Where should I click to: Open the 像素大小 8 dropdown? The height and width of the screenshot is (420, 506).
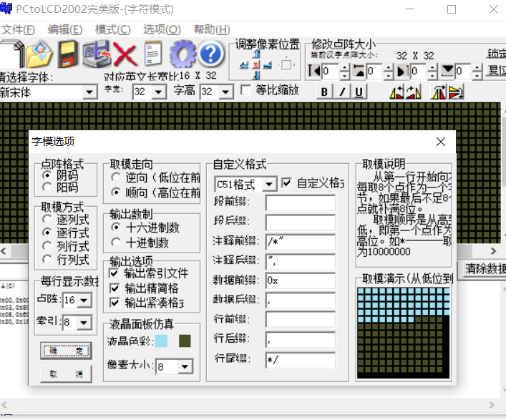pyautogui.click(x=185, y=367)
